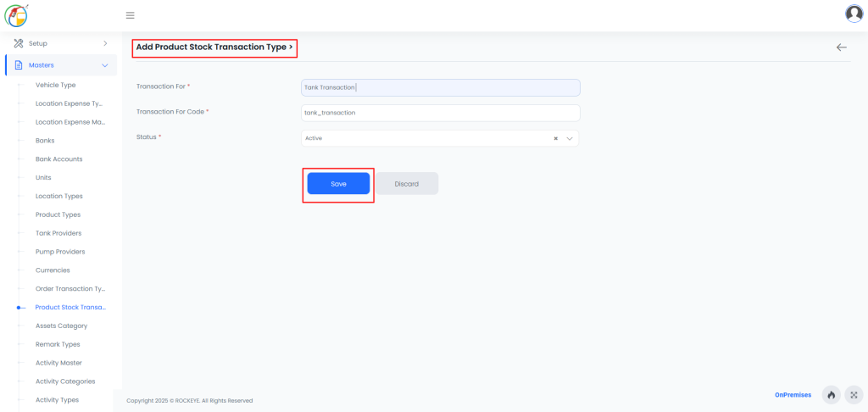
Task: Open Vehicle Type in sidebar
Action: pos(55,85)
